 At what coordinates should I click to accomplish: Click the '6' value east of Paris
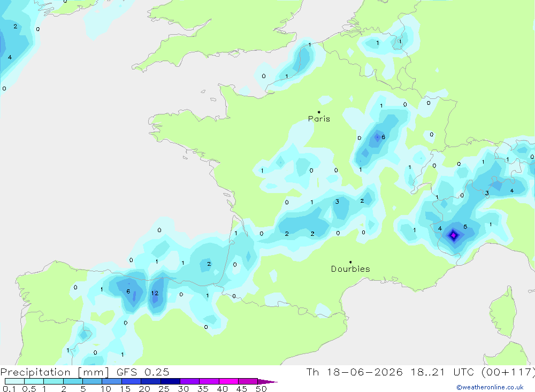pos(383,137)
